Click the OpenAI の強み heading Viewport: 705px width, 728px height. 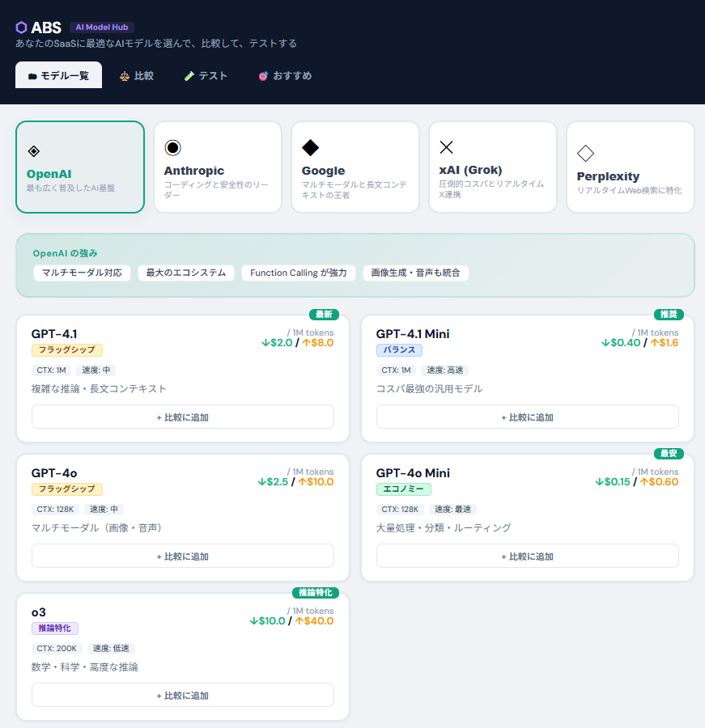[65, 253]
